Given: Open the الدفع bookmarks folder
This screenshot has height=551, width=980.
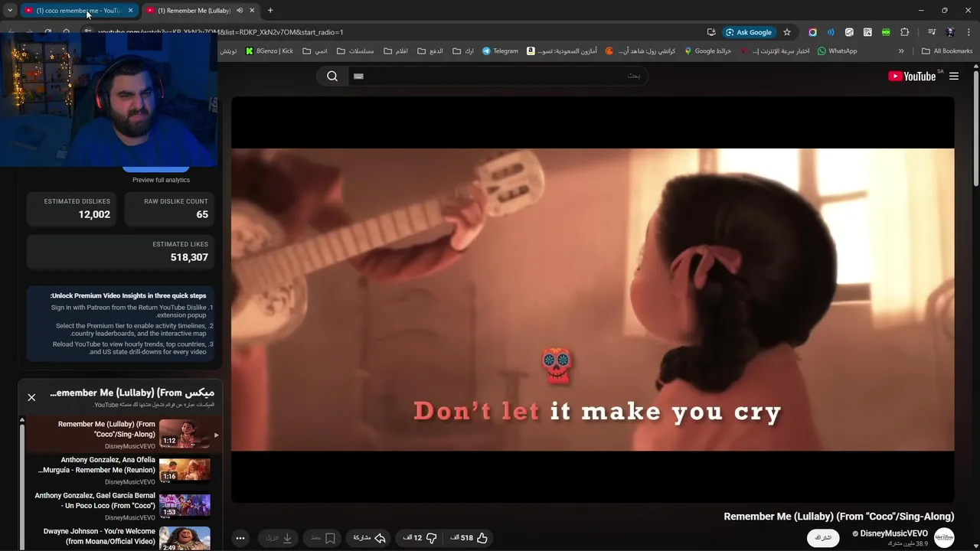Looking at the screenshot, I should [430, 51].
